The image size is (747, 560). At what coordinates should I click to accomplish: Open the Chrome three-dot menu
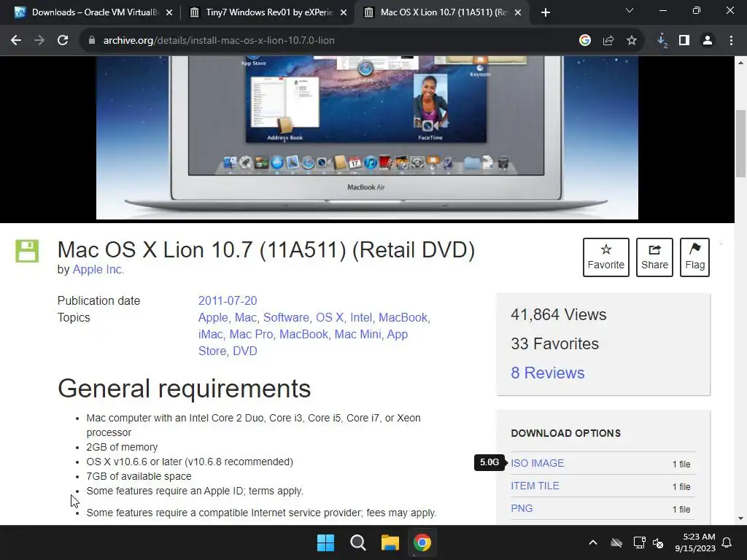tap(731, 41)
